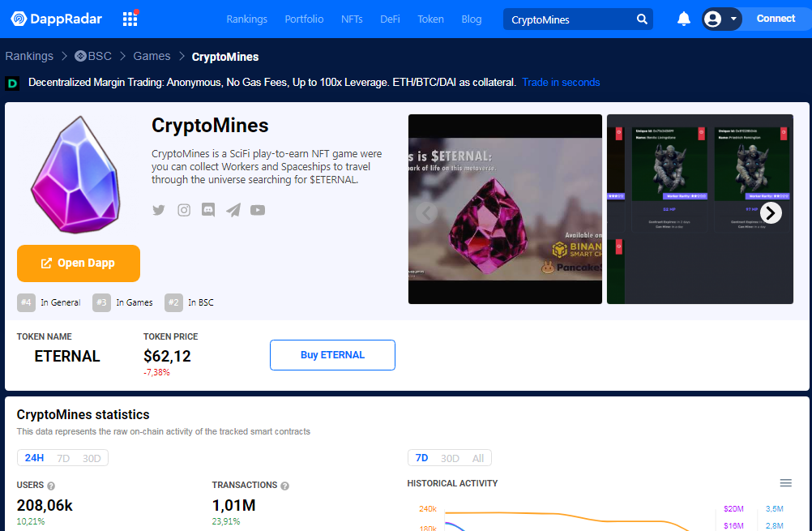Select the 30D statistics period
The height and width of the screenshot is (531, 812).
point(92,458)
